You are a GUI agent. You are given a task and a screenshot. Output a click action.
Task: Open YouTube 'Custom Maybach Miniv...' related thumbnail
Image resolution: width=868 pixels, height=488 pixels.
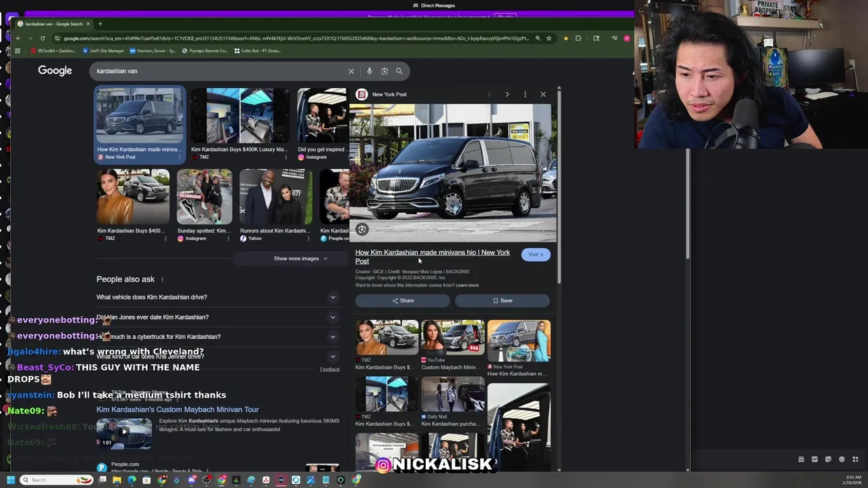click(453, 338)
